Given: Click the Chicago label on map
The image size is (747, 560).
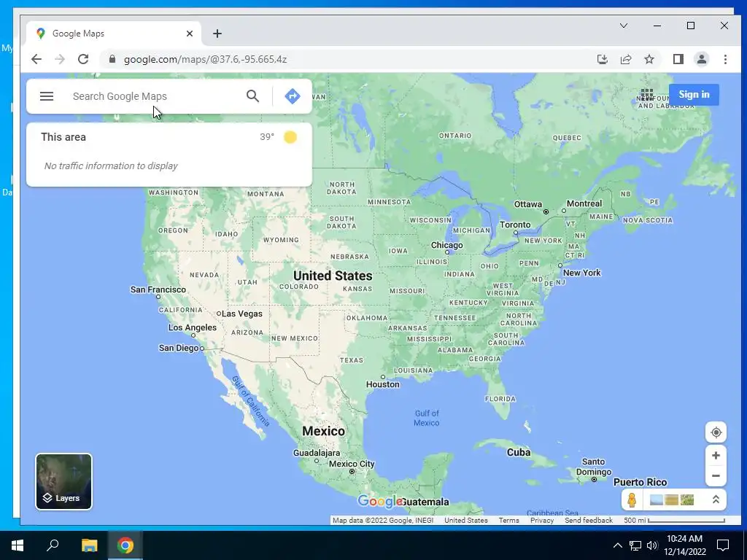Looking at the screenshot, I should [x=446, y=245].
